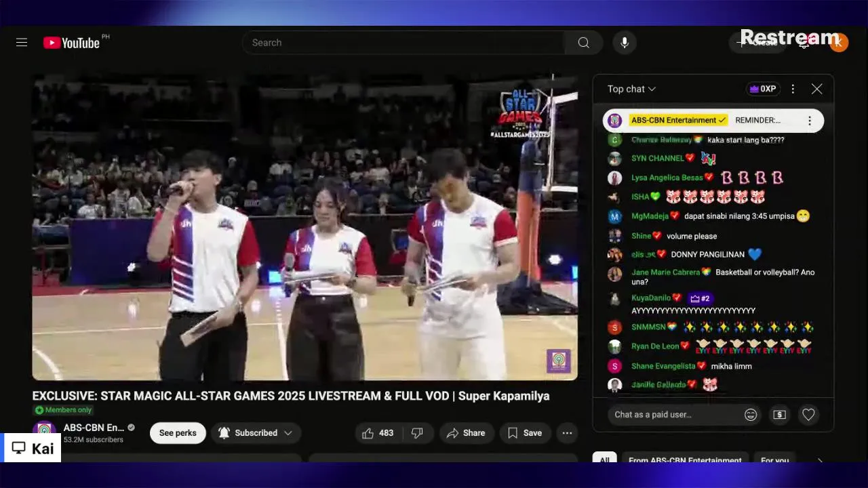Start voice search with microphone icon
The image size is (868, 488).
pos(625,43)
